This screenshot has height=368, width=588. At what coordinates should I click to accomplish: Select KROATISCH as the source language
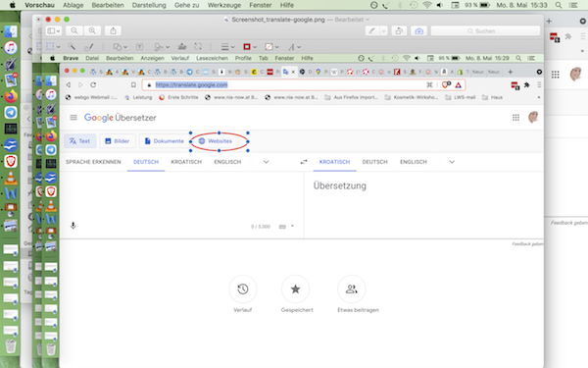coord(186,162)
